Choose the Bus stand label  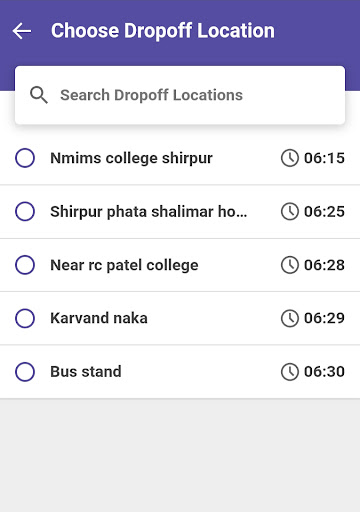(x=86, y=372)
